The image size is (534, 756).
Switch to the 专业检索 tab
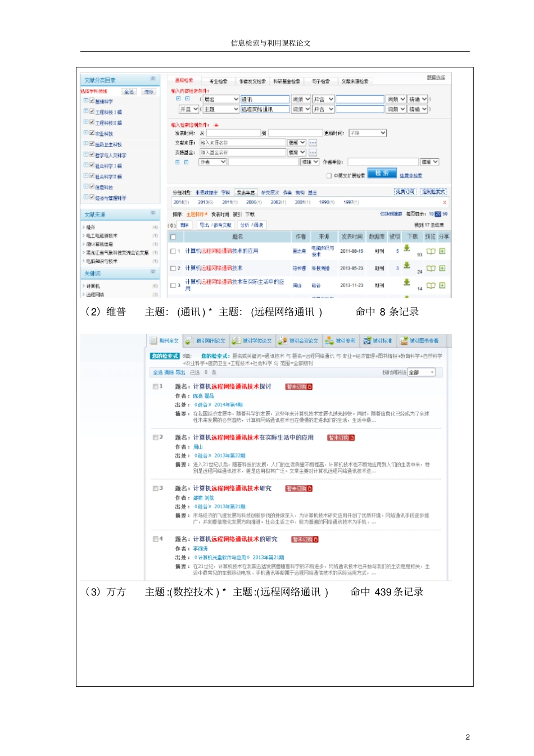[218, 81]
